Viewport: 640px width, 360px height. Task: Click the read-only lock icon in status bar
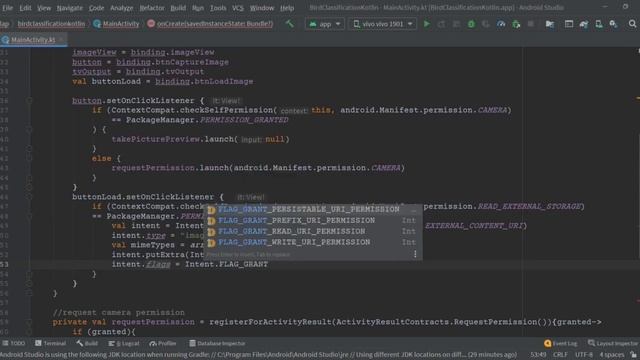pyautogui.click(x=633, y=355)
